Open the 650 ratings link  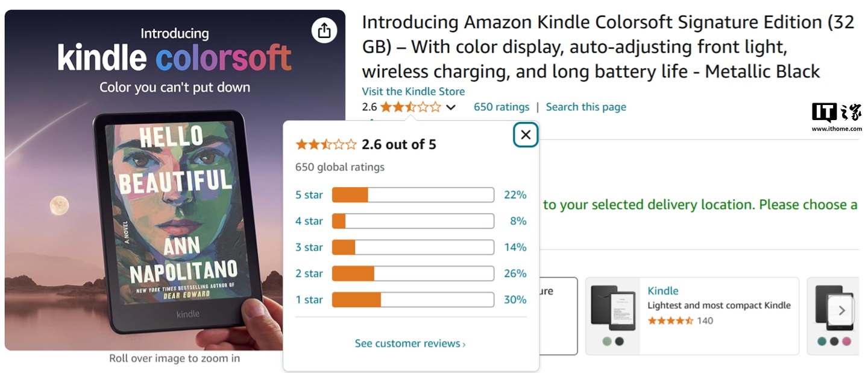point(501,107)
